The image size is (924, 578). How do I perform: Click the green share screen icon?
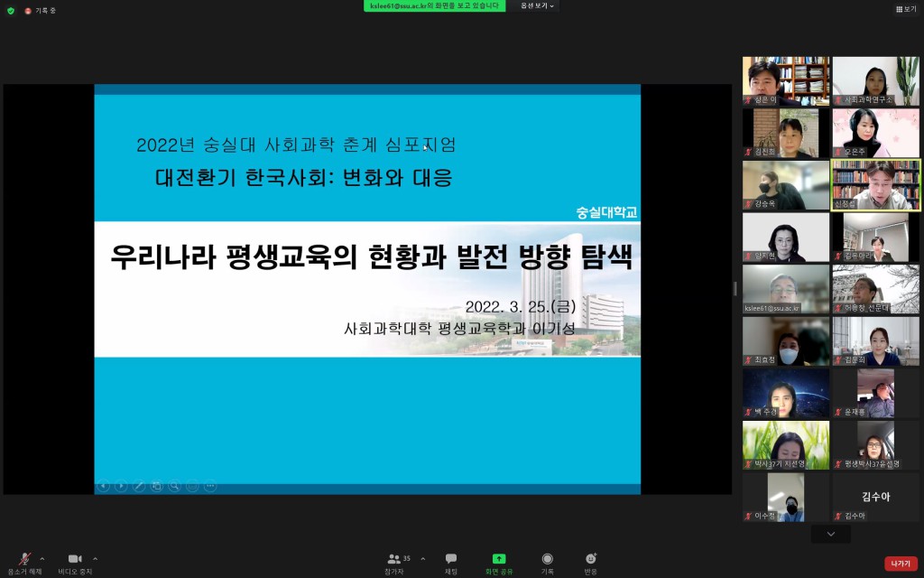coord(498,558)
